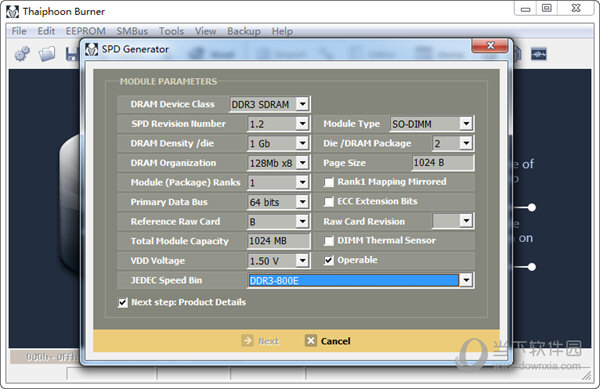Open SPD Revision Number dropdown
The width and height of the screenshot is (600, 389).
[x=302, y=124]
